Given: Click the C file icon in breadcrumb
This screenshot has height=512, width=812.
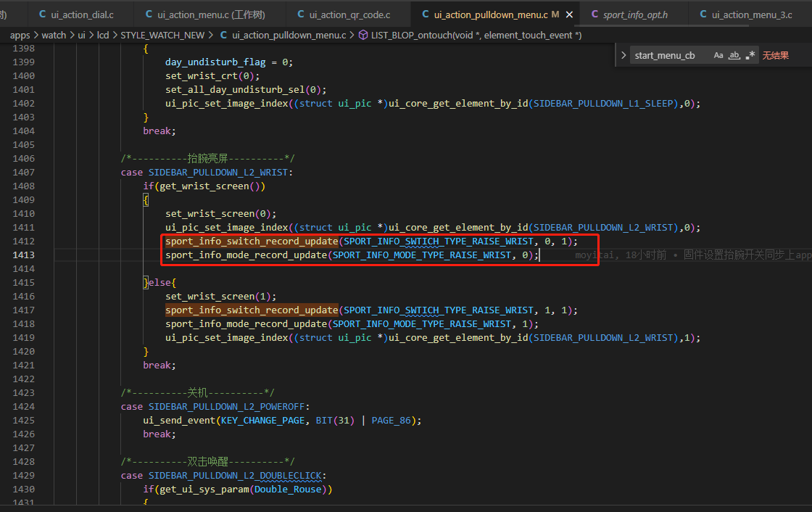Looking at the screenshot, I should [223, 35].
